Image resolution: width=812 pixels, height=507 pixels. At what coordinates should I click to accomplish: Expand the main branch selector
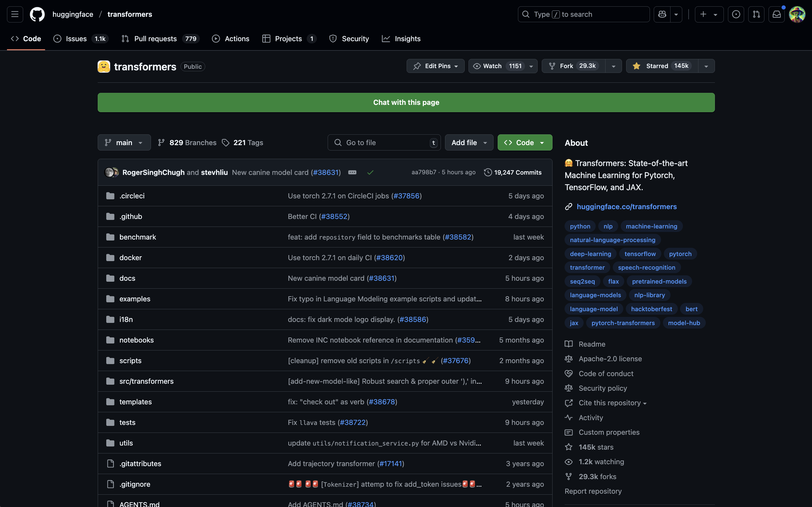coord(124,142)
